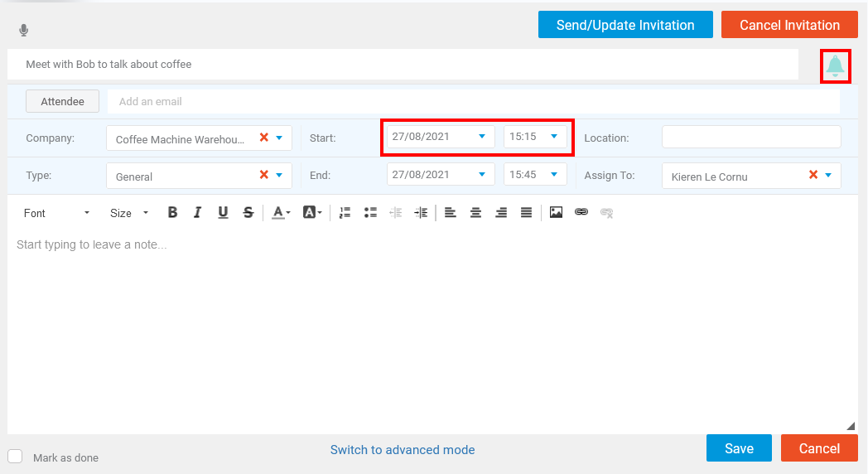Click Send/Update Invitation button
This screenshot has width=868, height=474.
pos(625,25)
